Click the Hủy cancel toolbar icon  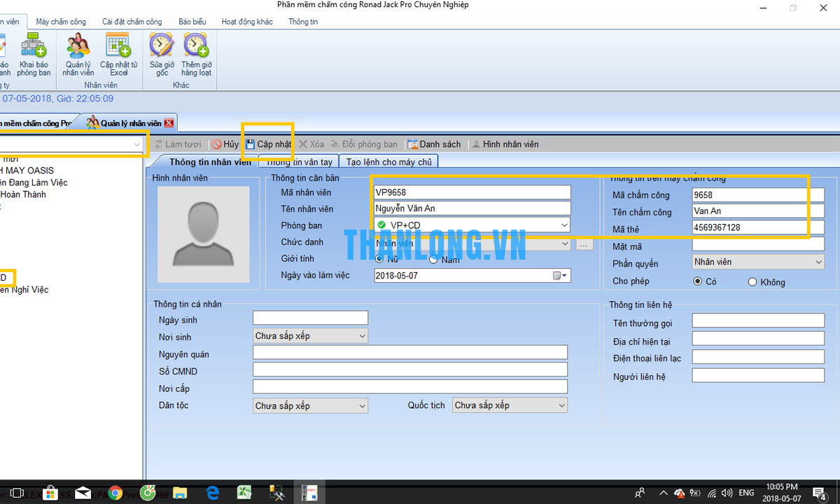coord(225,144)
